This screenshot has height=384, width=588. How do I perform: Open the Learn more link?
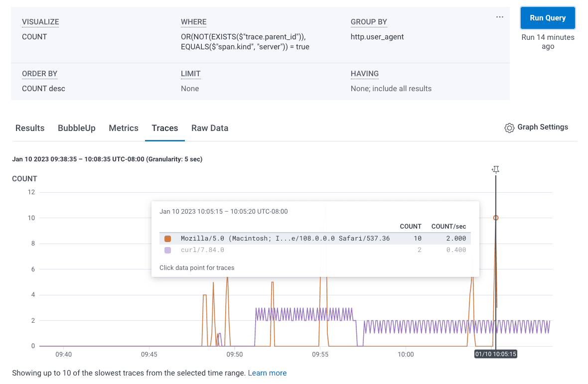coord(267,373)
